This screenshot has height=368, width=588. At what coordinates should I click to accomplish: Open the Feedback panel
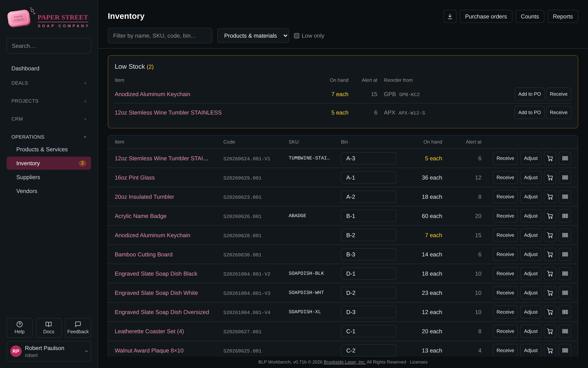pyautogui.click(x=78, y=328)
